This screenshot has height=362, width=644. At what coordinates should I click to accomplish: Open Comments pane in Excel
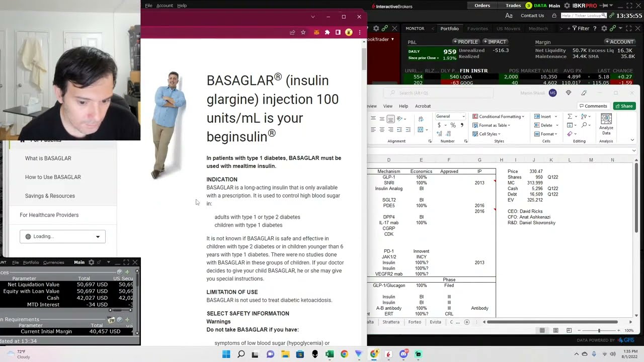click(593, 106)
